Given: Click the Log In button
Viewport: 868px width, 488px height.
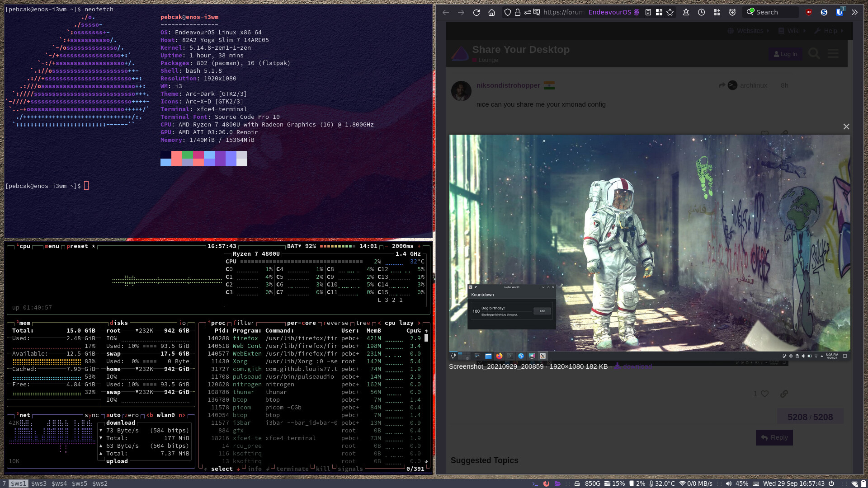Looking at the screenshot, I should (786, 54).
